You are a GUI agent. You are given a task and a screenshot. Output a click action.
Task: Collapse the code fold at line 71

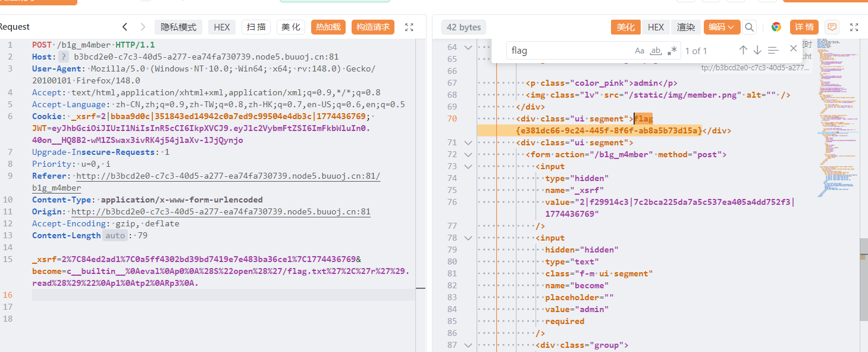tap(468, 142)
